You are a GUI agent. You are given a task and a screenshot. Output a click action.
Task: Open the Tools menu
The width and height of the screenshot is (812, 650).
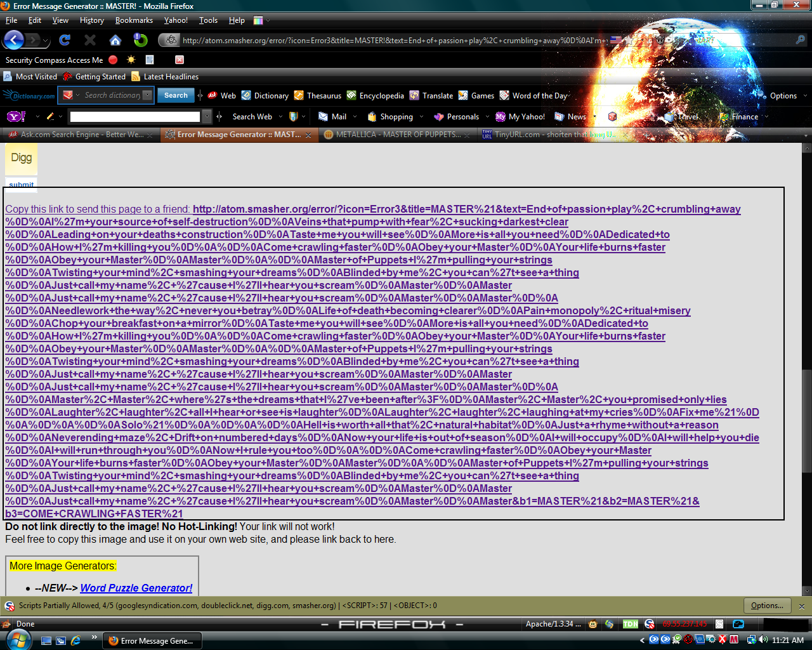[x=208, y=20]
